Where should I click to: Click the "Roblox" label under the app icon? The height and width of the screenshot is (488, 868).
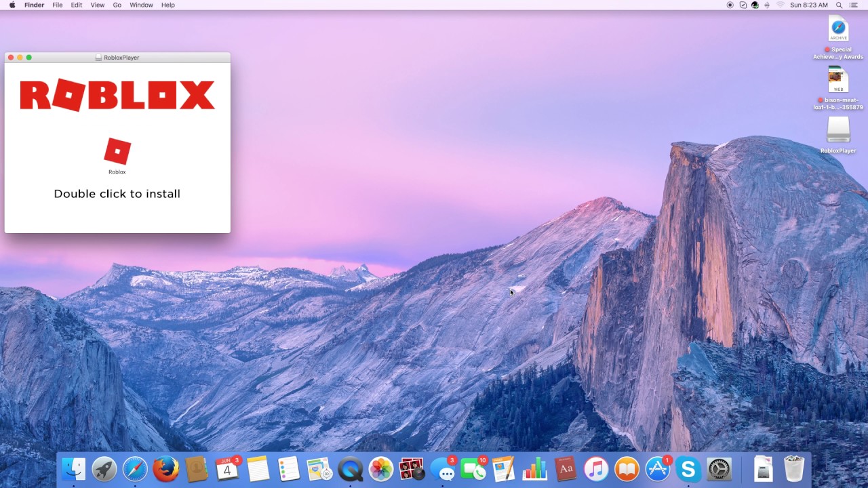point(117,172)
